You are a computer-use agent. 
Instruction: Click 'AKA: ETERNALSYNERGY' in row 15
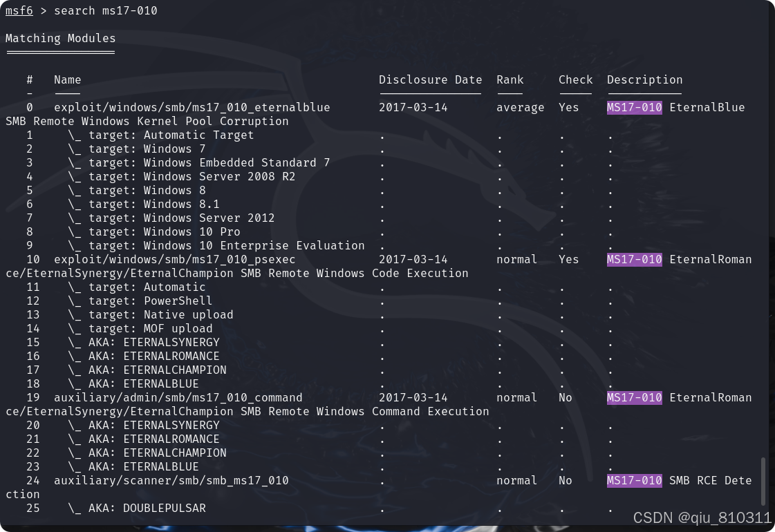(143, 342)
